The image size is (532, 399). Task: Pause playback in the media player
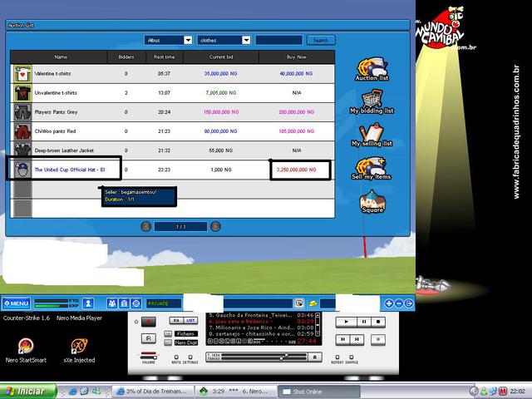(364, 322)
